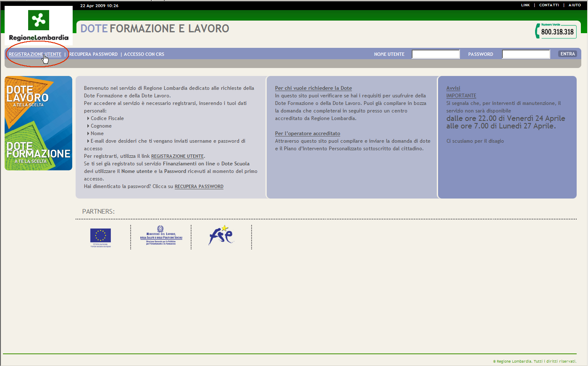588x366 pixels.
Task: Open RECUPERA PASSWORD in the navigation bar
Action: (93, 54)
